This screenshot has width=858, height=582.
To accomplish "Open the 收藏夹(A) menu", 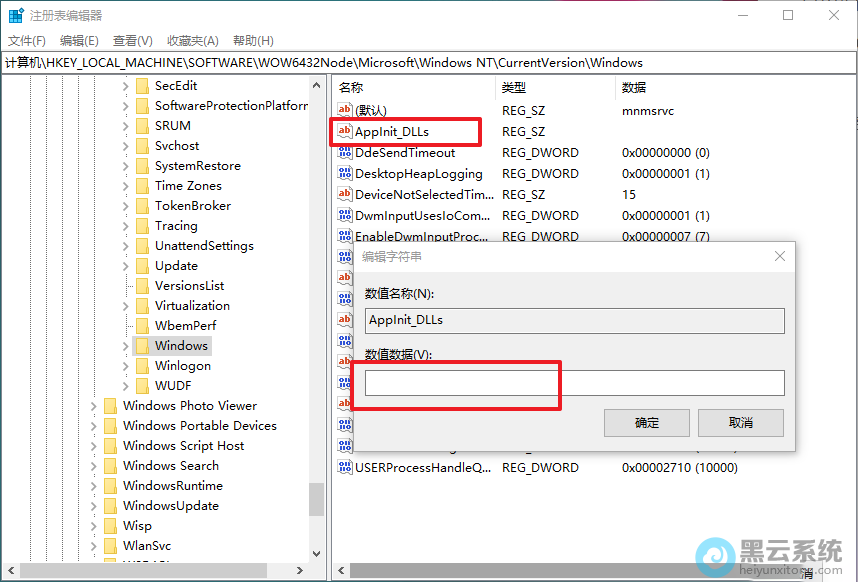I will click(192, 41).
